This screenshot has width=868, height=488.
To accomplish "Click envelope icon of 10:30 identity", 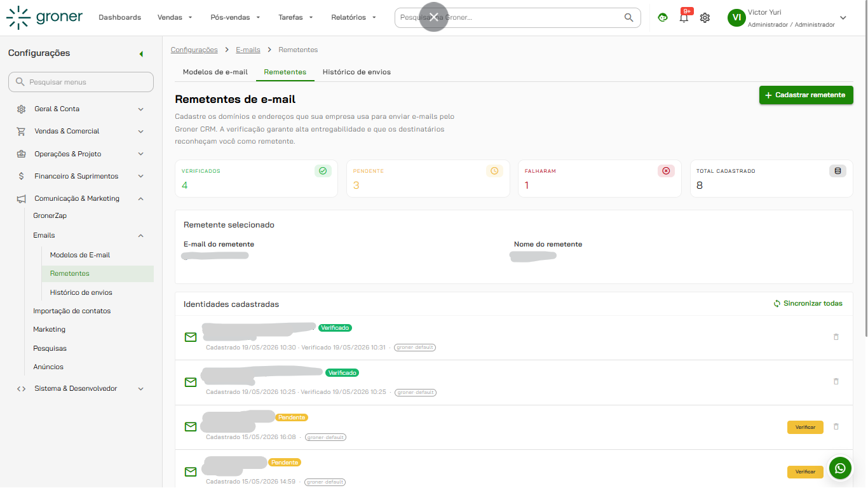I will point(191,337).
